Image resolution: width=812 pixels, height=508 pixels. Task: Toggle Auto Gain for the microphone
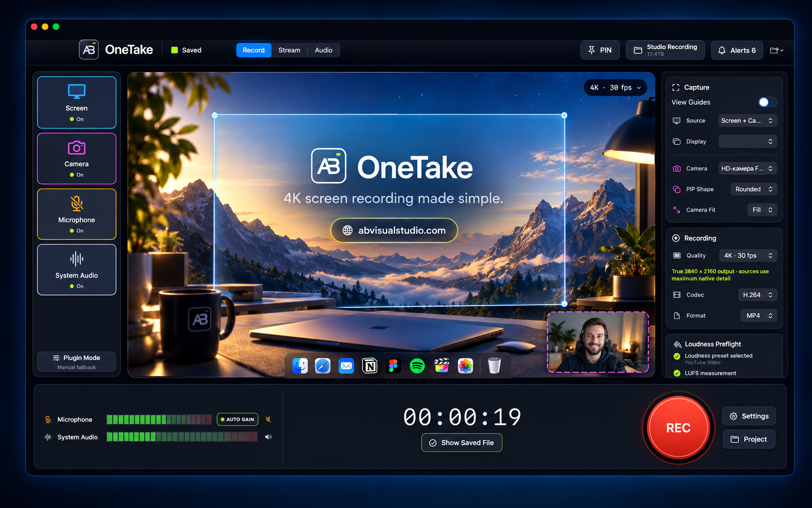(x=238, y=419)
